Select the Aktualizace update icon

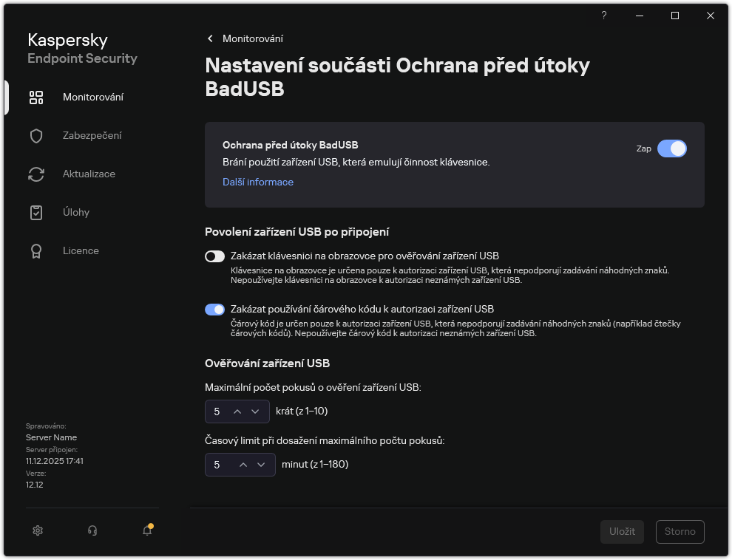pyautogui.click(x=36, y=174)
